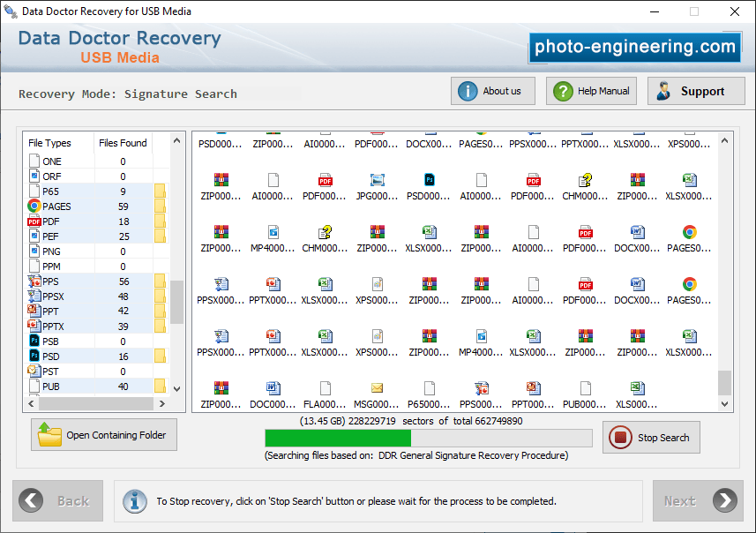Select the PUB000 file icon
This screenshot has height=533, width=756.
[x=586, y=388]
